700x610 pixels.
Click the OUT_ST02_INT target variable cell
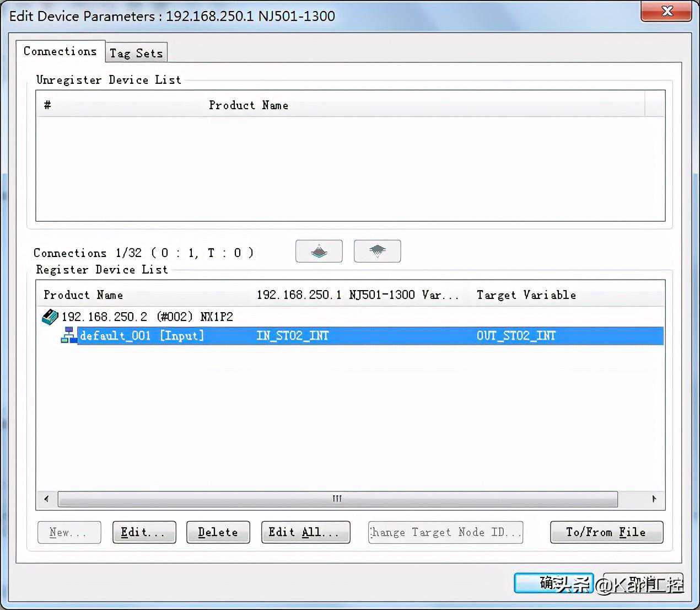[x=516, y=335]
